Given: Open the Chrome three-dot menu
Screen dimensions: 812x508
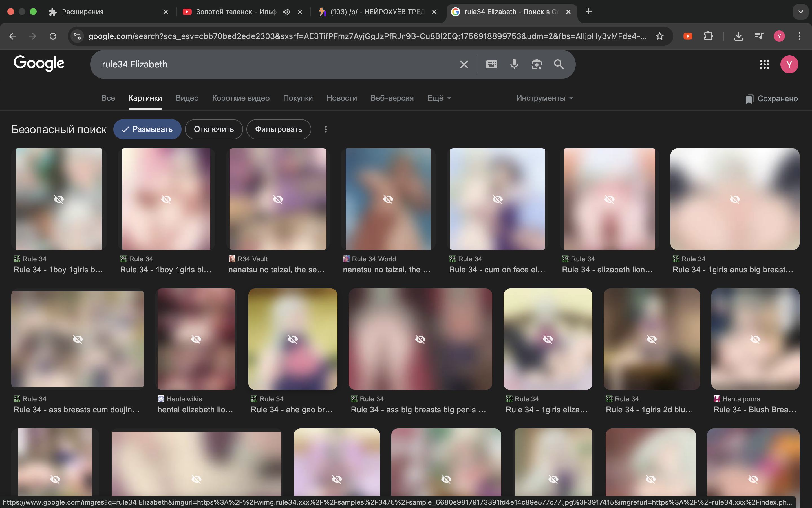Looking at the screenshot, I should pyautogui.click(x=800, y=36).
